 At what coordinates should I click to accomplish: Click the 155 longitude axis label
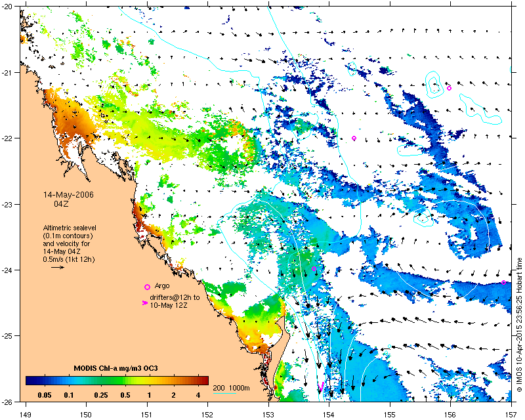[x=390, y=415]
